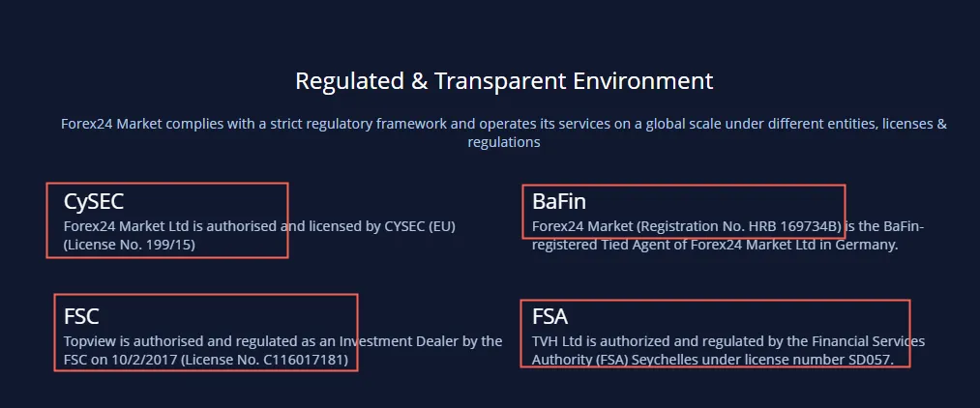Open the FSA regulator heading

coord(550,316)
